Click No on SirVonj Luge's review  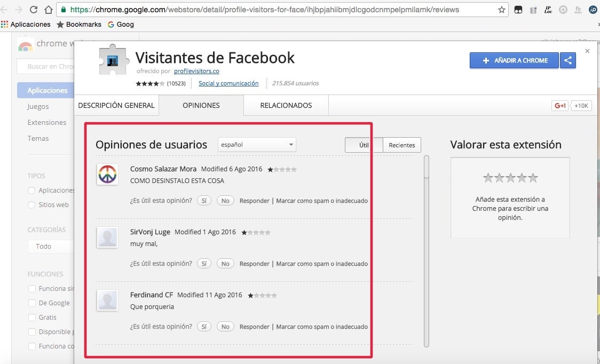click(x=225, y=264)
